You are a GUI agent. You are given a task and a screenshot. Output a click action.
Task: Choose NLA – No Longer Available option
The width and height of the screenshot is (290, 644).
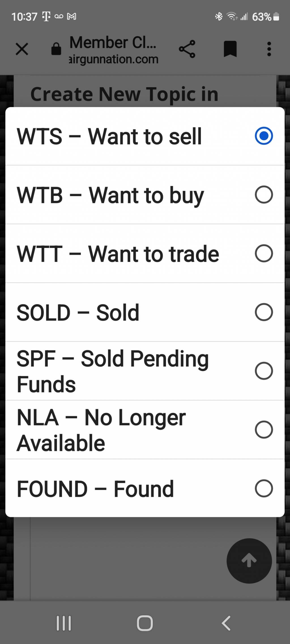tap(145, 430)
